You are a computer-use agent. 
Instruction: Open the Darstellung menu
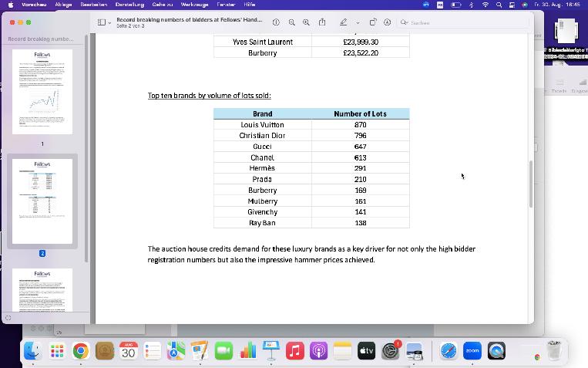(x=129, y=5)
